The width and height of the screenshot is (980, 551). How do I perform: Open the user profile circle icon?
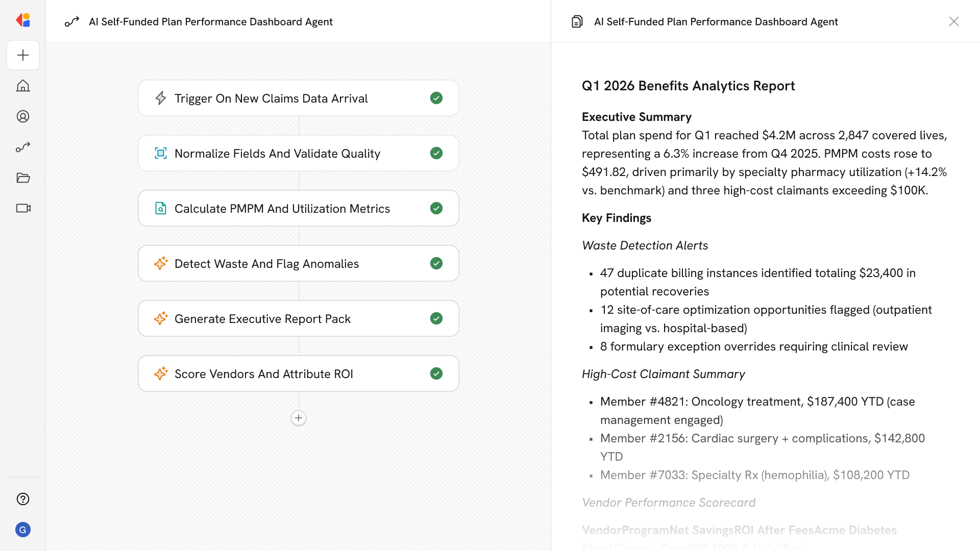(23, 116)
